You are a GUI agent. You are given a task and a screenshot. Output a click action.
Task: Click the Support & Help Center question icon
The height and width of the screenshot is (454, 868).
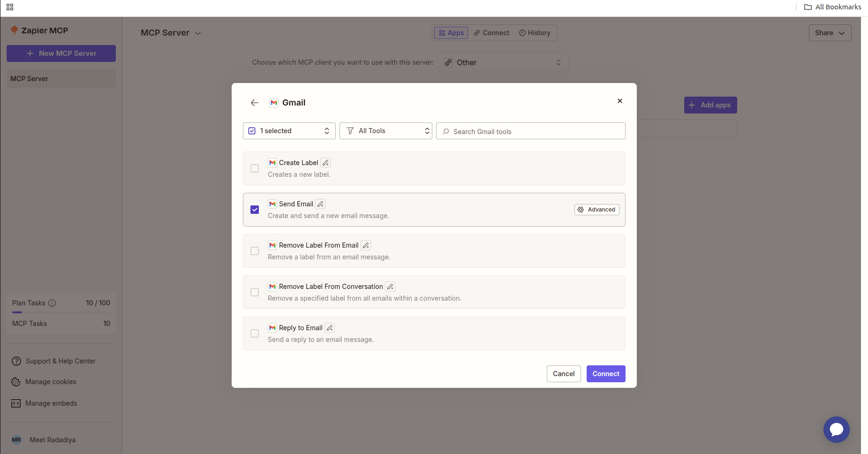pyautogui.click(x=16, y=361)
